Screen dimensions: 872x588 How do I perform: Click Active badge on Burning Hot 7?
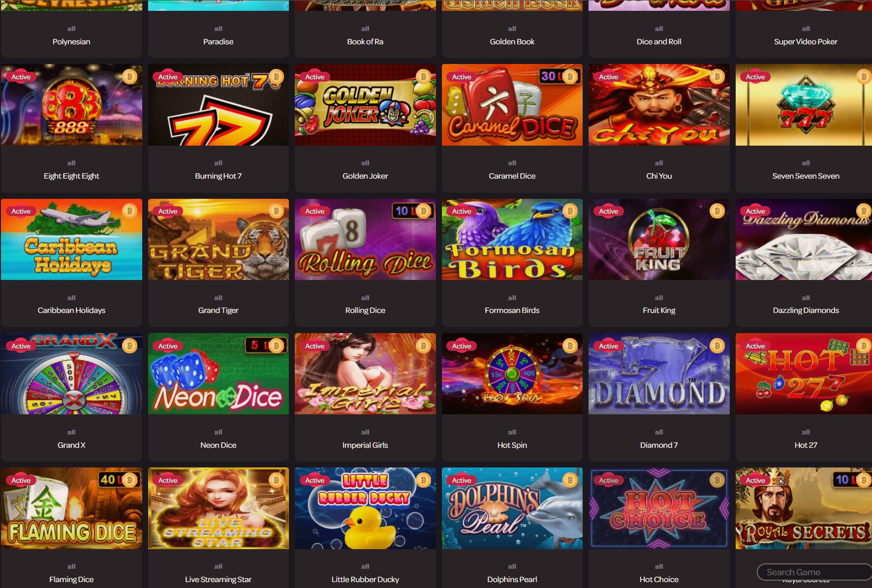pyautogui.click(x=168, y=77)
